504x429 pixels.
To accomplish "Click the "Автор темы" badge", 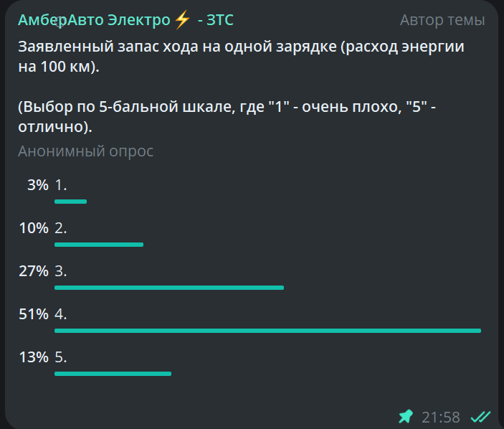I will [442, 20].
